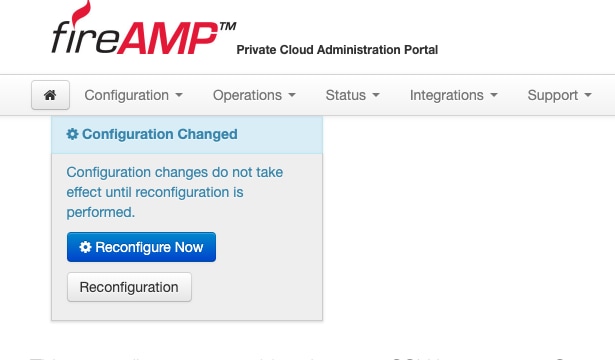Expand the Configuration dropdown caret
The height and width of the screenshot is (360, 615).
tap(179, 95)
